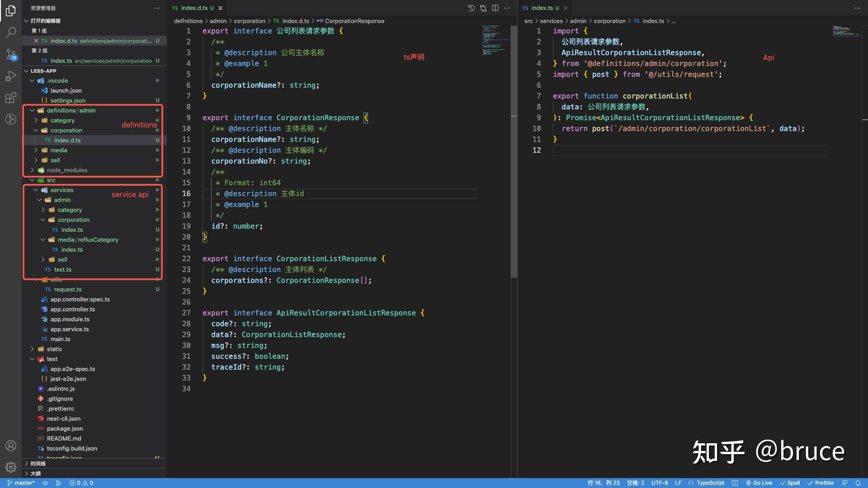Click Explorer panel more actions ellipsis
This screenshot has height=488, width=868.
tap(156, 8)
